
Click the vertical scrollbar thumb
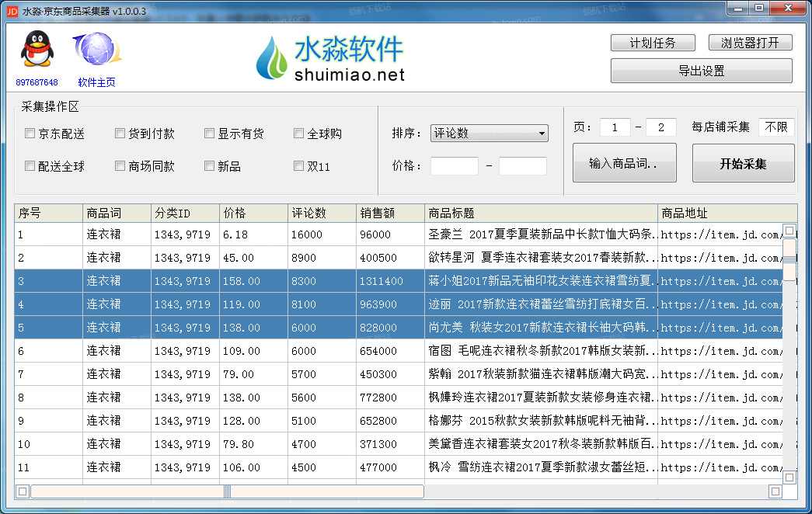789,259
